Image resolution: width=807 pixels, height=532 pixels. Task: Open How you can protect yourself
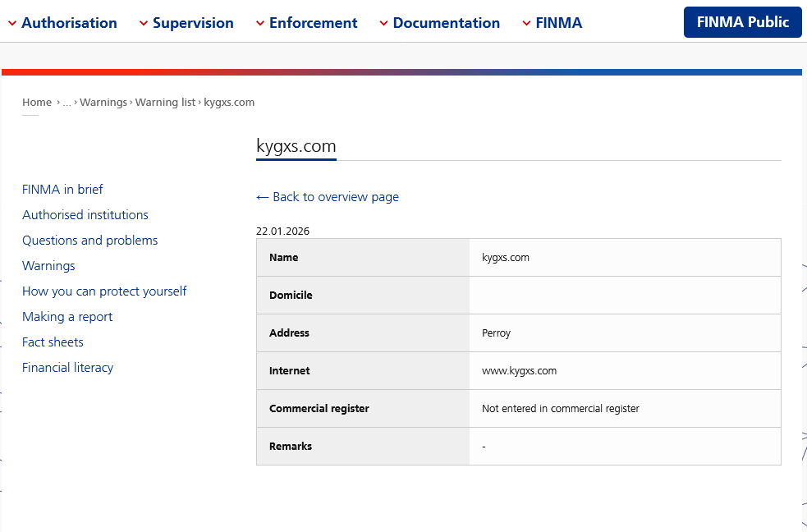104,291
